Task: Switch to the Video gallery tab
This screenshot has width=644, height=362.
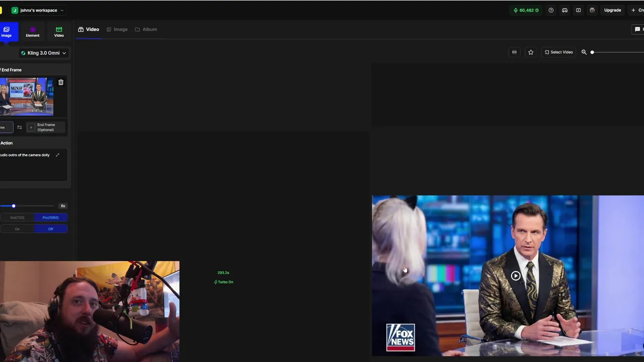Action: [x=89, y=29]
